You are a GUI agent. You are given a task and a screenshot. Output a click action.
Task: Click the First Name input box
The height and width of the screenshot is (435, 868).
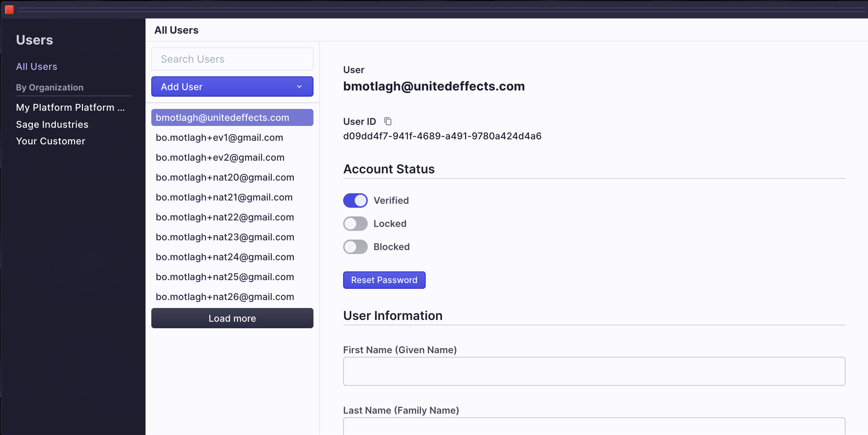[594, 371]
